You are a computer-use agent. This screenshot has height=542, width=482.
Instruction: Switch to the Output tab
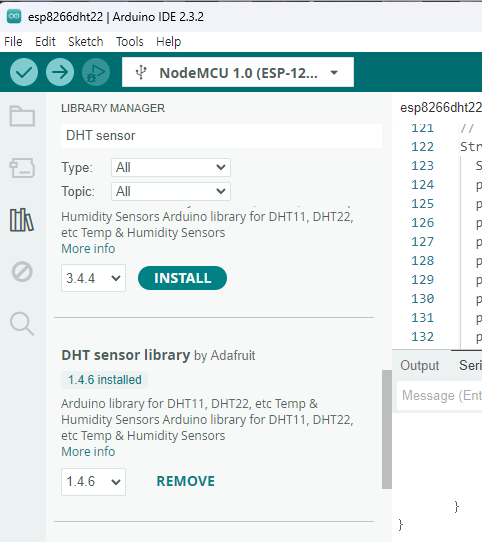click(x=420, y=365)
